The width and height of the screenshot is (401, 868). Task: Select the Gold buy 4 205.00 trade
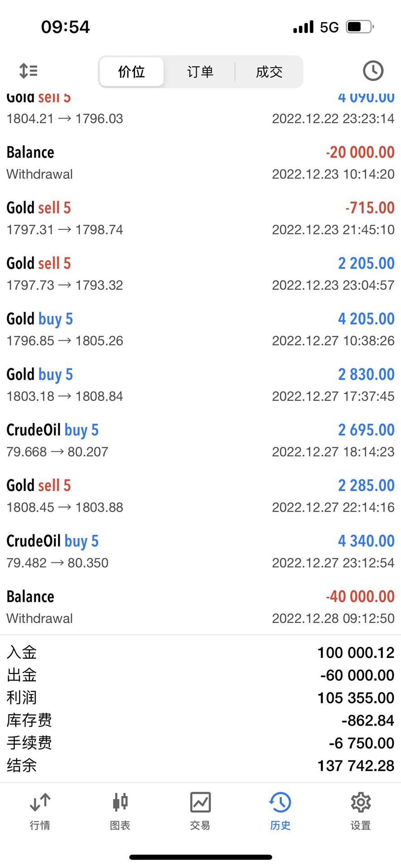pos(200,330)
